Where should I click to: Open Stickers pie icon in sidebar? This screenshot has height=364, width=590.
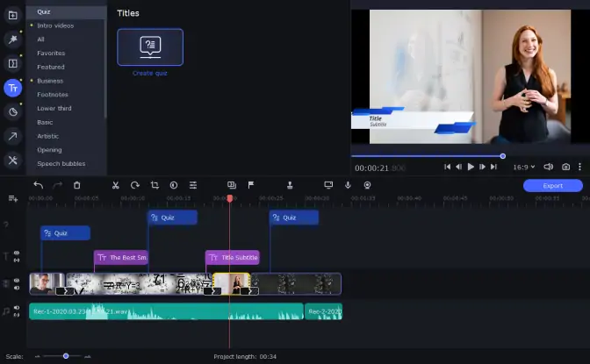coord(13,112)
